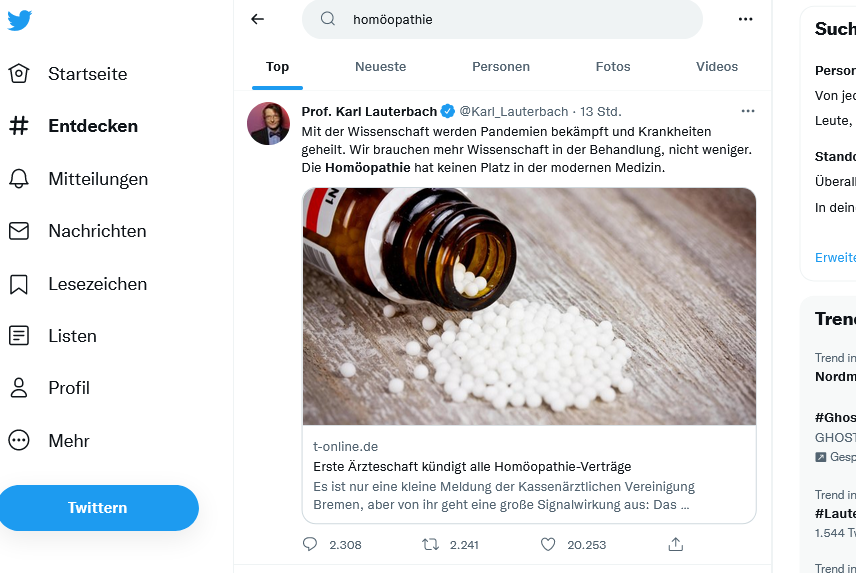
Task: Switch to the Personen tab
Action: 501,67
